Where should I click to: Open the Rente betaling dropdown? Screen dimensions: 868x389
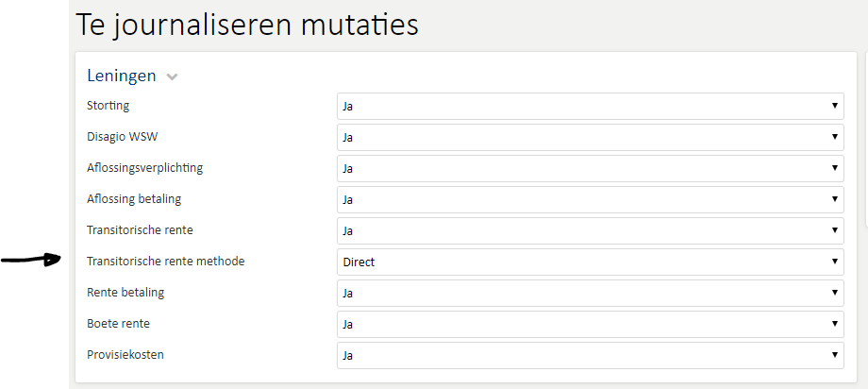point(590,293)
